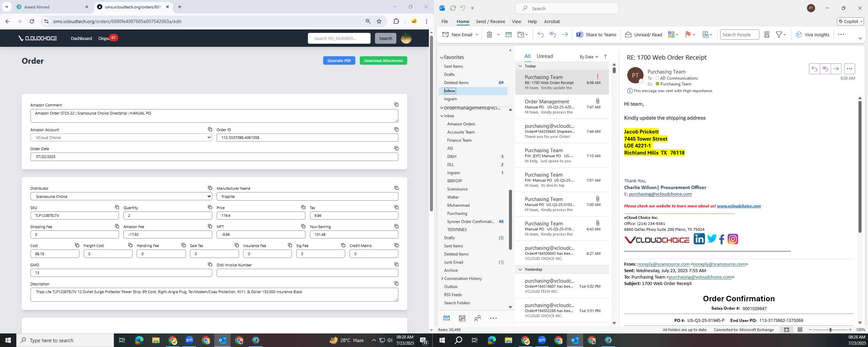Copy the Manufacturer Name field value
The width and height of the screenshot is (868, 347).
coord(396,188)
